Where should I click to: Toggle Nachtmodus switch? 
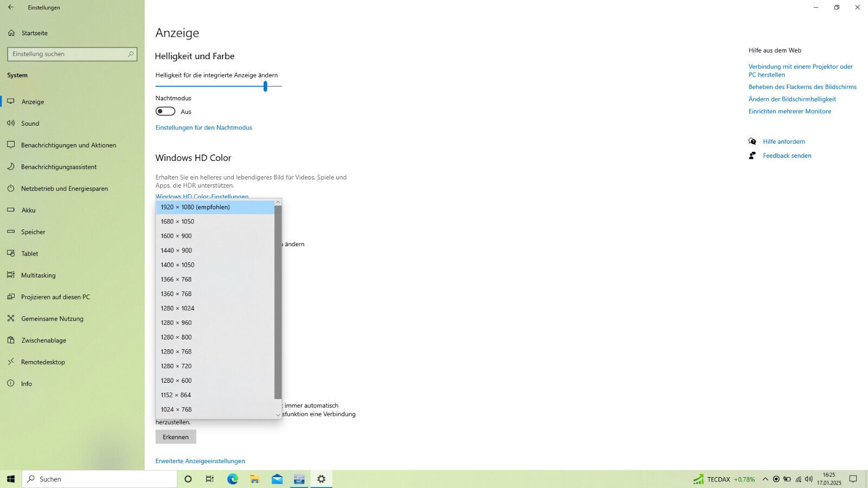(165, 111)
